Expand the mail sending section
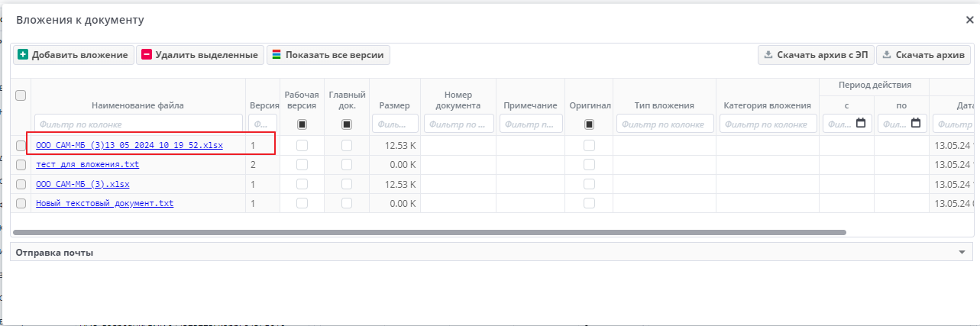 pyautogui.click(x=962, y=252)
